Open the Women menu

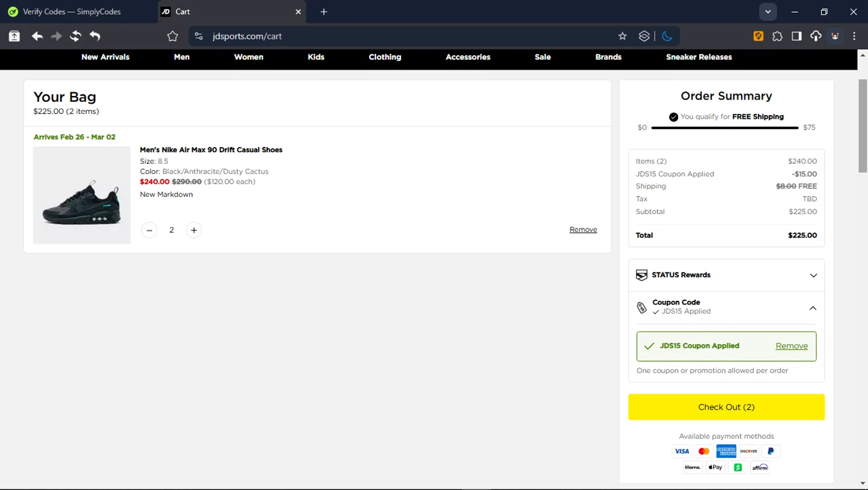pyautogui.click(x=249, y=57)
